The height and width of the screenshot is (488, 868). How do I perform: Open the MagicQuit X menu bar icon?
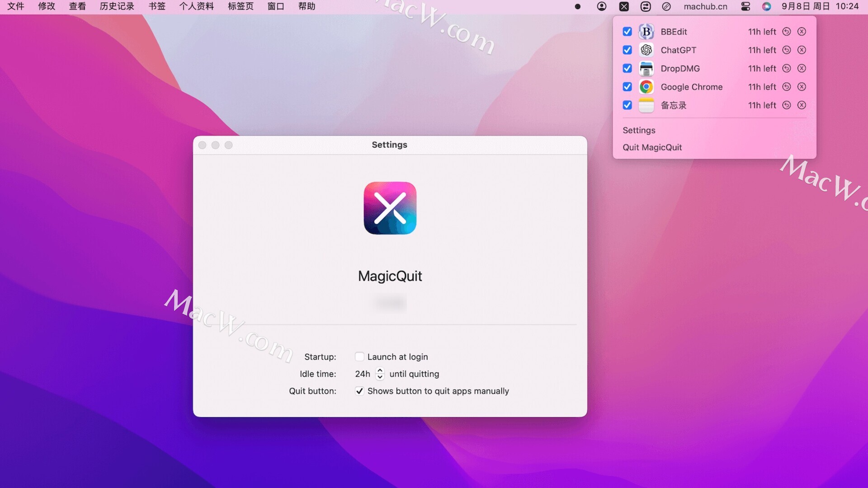pos(624,6)
